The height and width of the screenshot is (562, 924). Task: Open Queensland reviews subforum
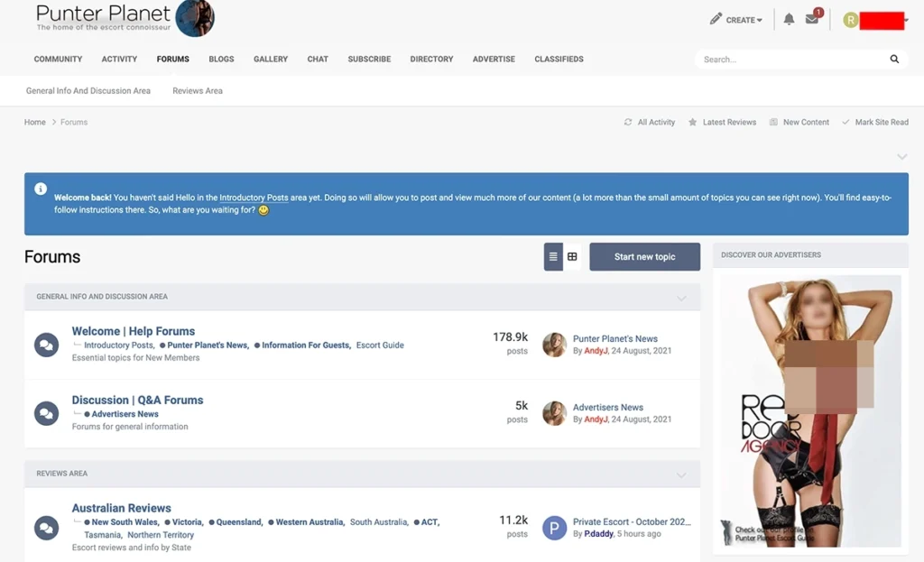click(x=238, y=522)
